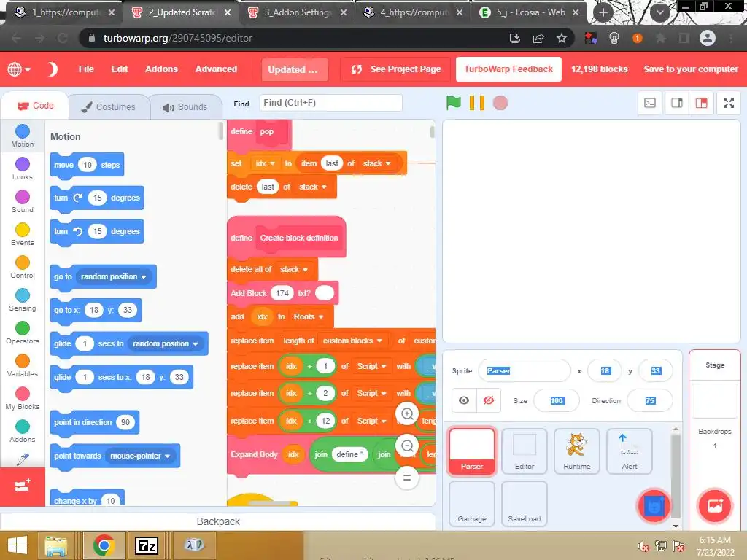Open the Variables block category
747x560 pixels.
(x=23, y=366)
